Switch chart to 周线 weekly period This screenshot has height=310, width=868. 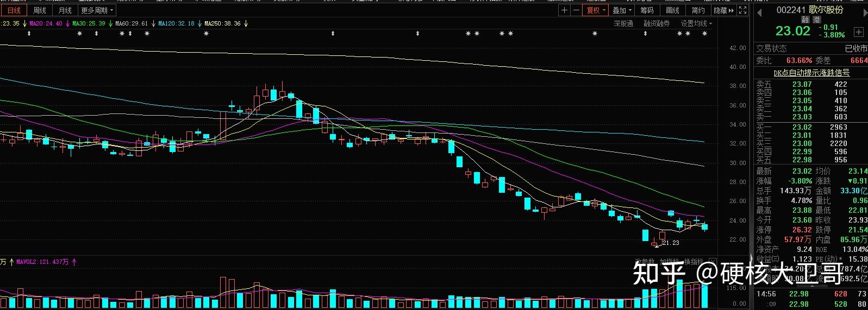coord(39,10)
